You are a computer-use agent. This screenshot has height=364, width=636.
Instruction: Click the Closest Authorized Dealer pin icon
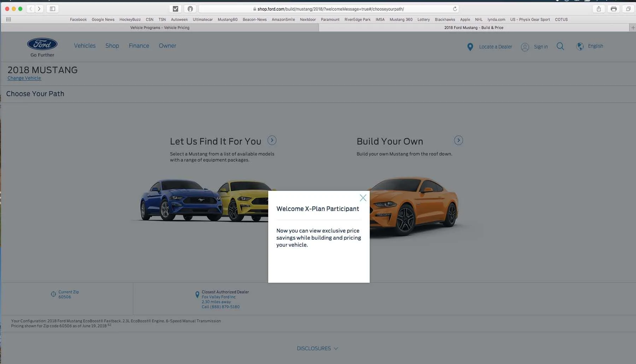(x=197, y=294)
